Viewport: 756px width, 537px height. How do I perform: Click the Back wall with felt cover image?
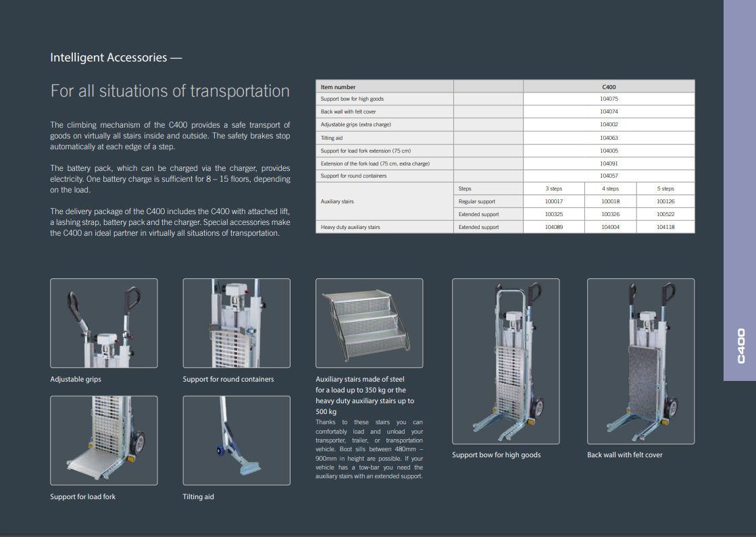tap(640, 361)
